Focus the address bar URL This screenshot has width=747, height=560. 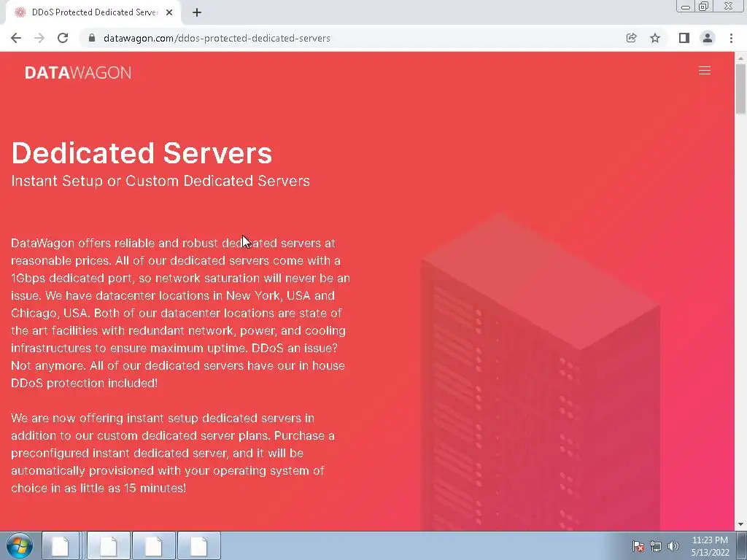[217, 38]
